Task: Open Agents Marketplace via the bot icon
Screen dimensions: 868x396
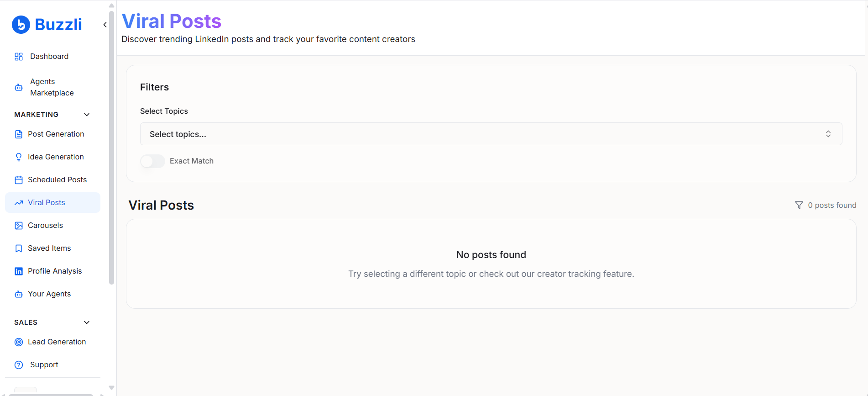Action: pyautogui.click(x=18, y=87)
